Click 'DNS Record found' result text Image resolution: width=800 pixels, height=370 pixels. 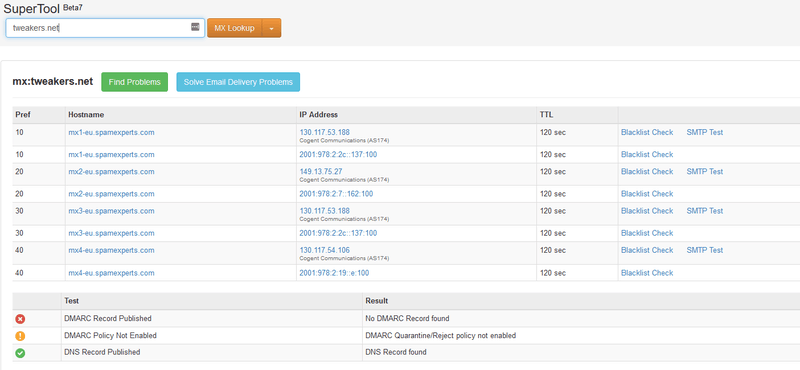396,352
